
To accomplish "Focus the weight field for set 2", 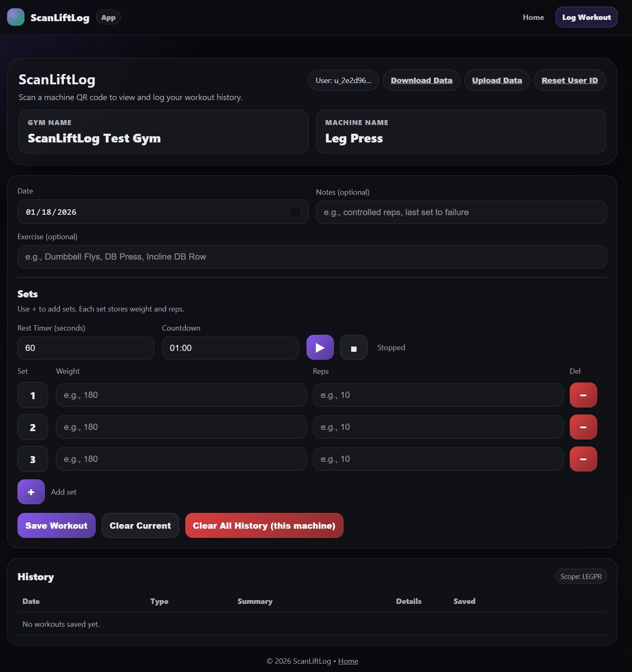I will point(181,427).
